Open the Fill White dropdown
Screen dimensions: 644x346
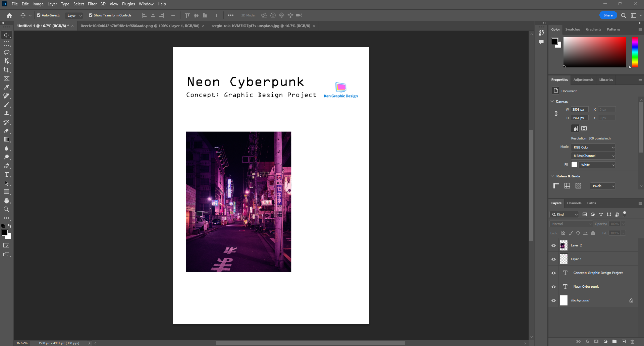tap(597, 165)
